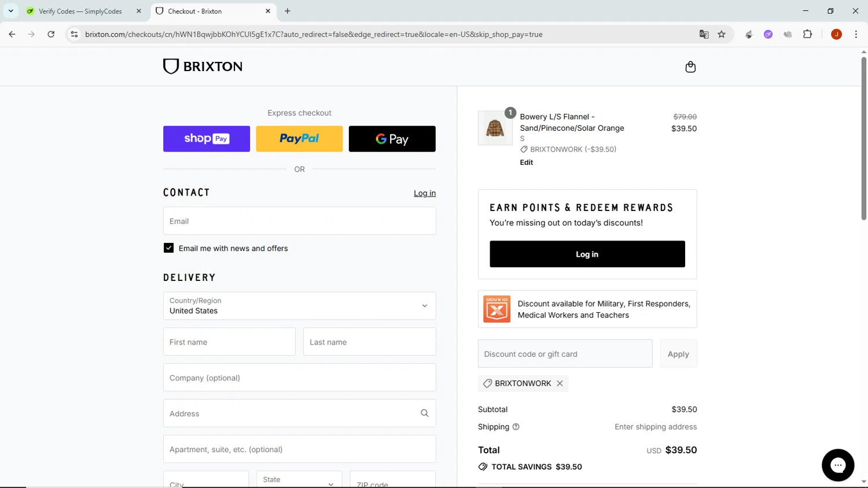Viewport: 868px width, 488px height.
Task: Uncheck Email me with news and offers
Action: point(168,248)
